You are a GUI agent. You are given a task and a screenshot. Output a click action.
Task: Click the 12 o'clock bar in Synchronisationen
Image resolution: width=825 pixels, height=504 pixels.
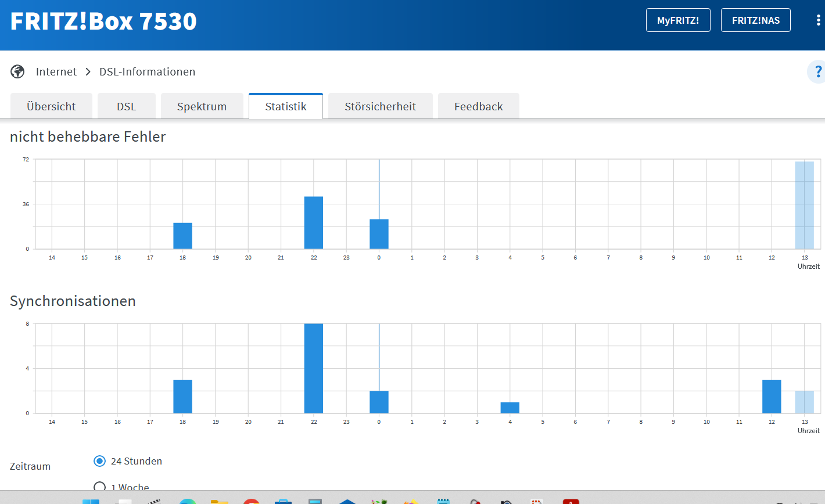point(772,397)
